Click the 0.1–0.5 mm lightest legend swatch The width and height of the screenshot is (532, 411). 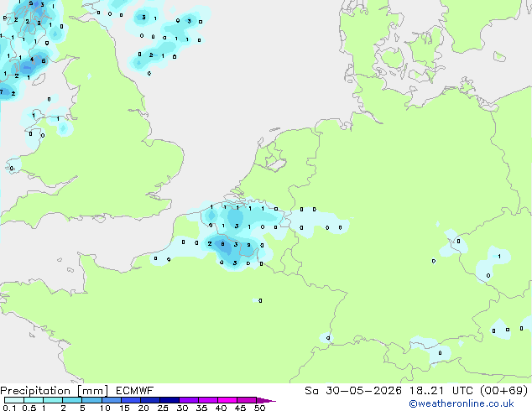[x=14, y=400]
